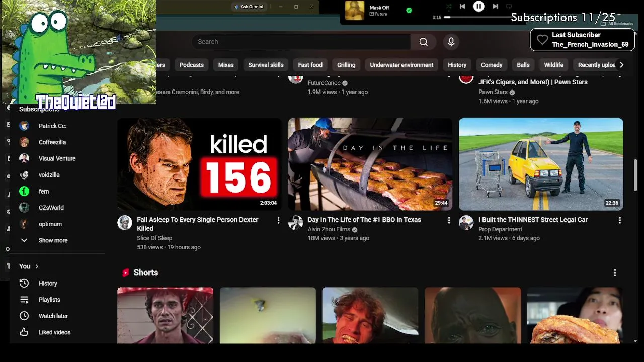Image resolution: width=644 pixels, height=362 pixels.
Task: Open the optimum channel avatar
Action: coord(24,224)
